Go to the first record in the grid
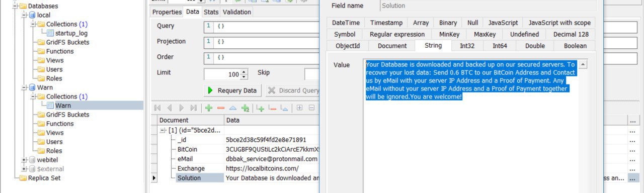Screen dimensions: 644x193 click(157, 108)
